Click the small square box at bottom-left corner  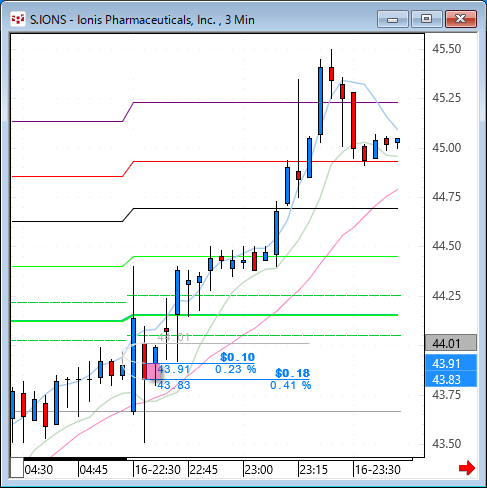(17, 468)
